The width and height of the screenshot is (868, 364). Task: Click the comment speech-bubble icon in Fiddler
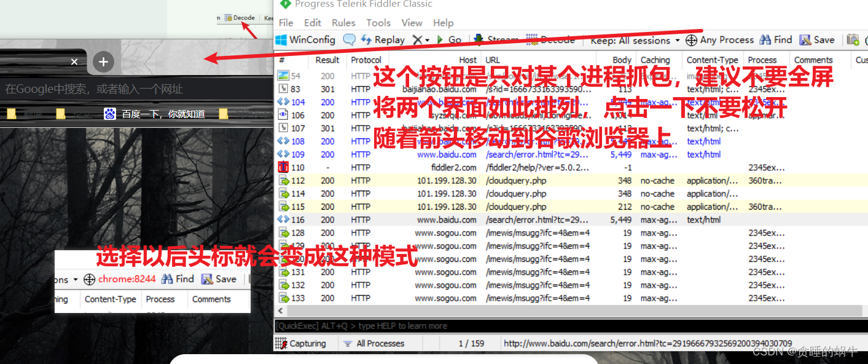349,40
